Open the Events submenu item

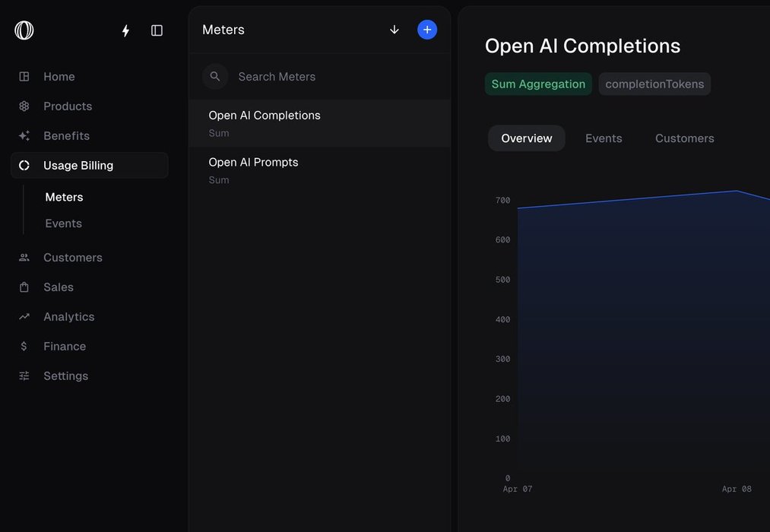pyautogui.click(x=64, y=223)
